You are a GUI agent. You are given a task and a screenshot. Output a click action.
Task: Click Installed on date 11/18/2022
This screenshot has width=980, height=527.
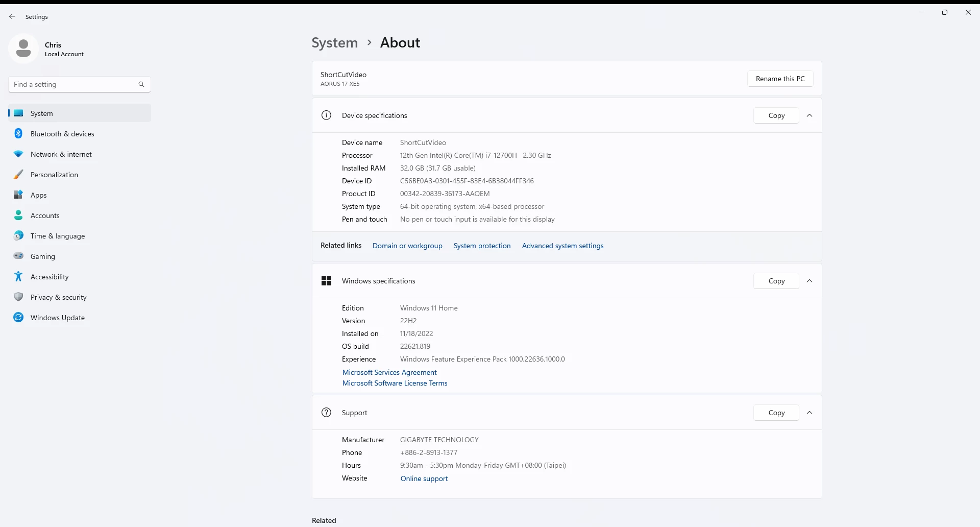(x=416, y=333)
